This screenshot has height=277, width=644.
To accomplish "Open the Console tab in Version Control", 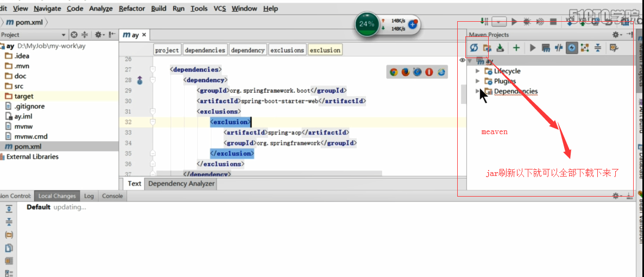I will [x=112, y=196].
